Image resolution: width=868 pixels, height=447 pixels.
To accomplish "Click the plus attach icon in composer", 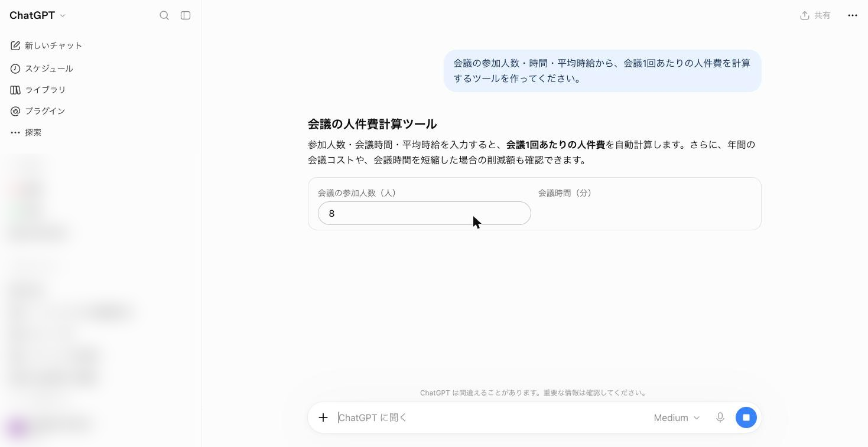I will tap(323, 417).
